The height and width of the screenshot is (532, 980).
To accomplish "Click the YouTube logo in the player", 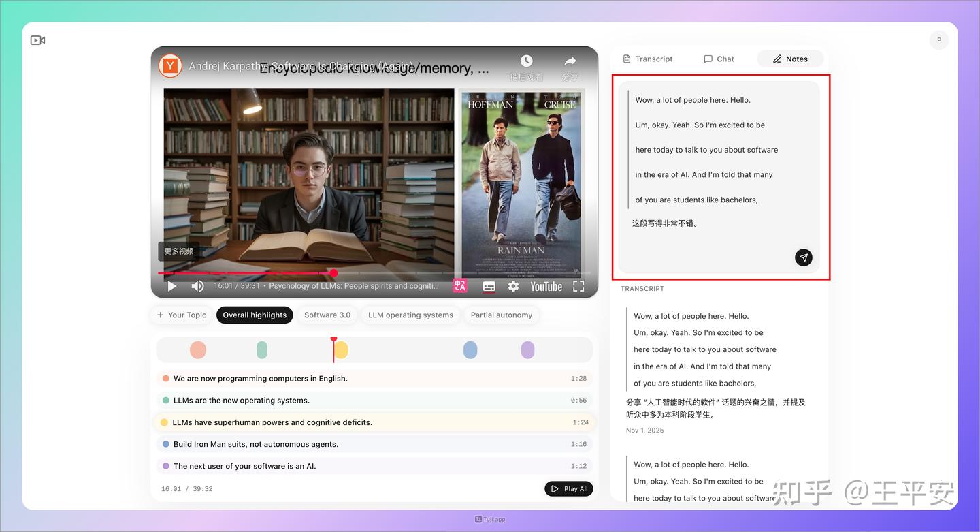I will coord(545,286).
